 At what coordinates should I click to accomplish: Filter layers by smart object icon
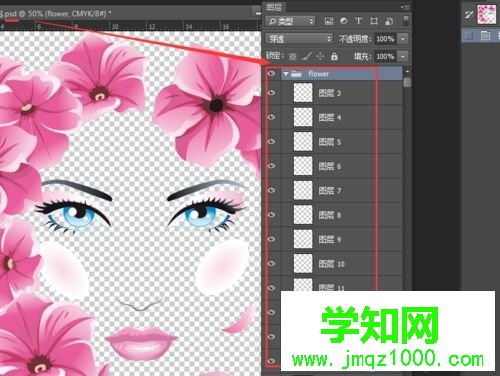389,21
